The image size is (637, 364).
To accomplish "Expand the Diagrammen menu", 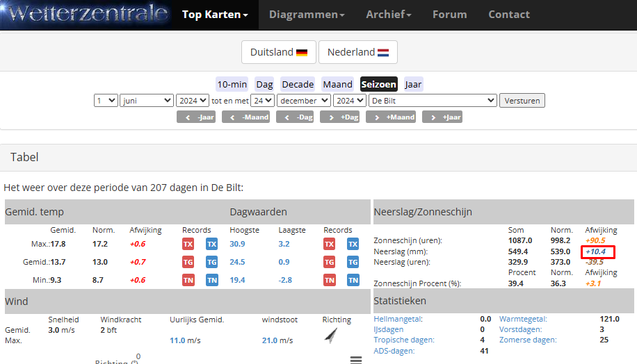I will (x=307, y=15).
